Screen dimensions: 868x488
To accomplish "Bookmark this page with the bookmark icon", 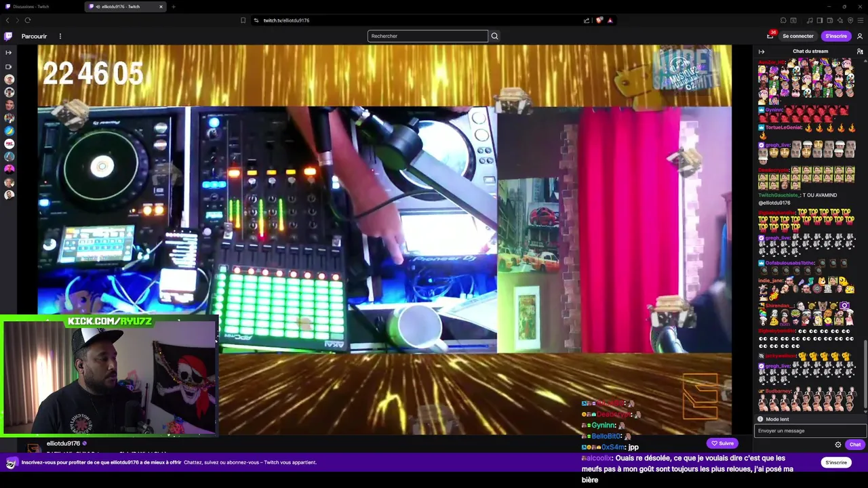I will [x=243, y=20].
